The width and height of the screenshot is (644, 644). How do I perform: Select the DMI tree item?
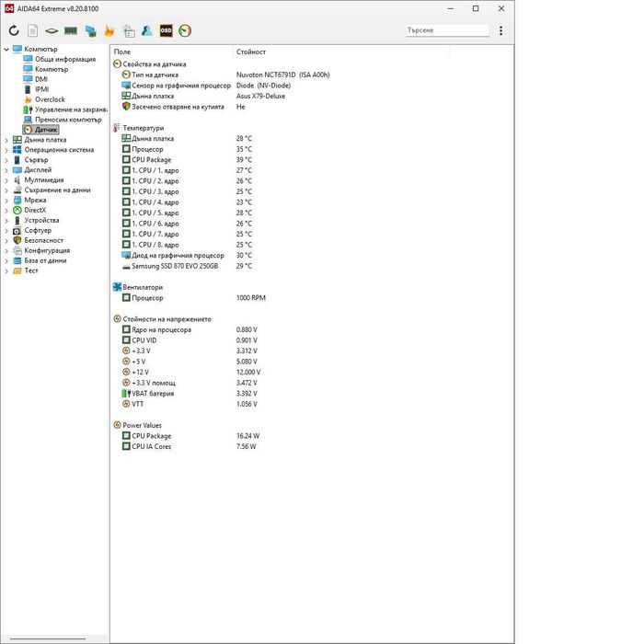click(x=41, y=79)
